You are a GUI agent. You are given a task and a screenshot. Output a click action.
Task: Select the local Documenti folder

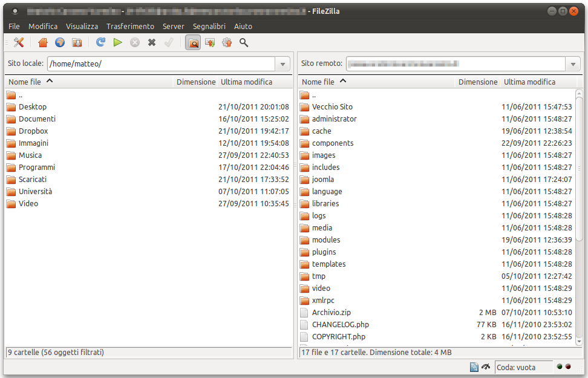pos(148,119)
